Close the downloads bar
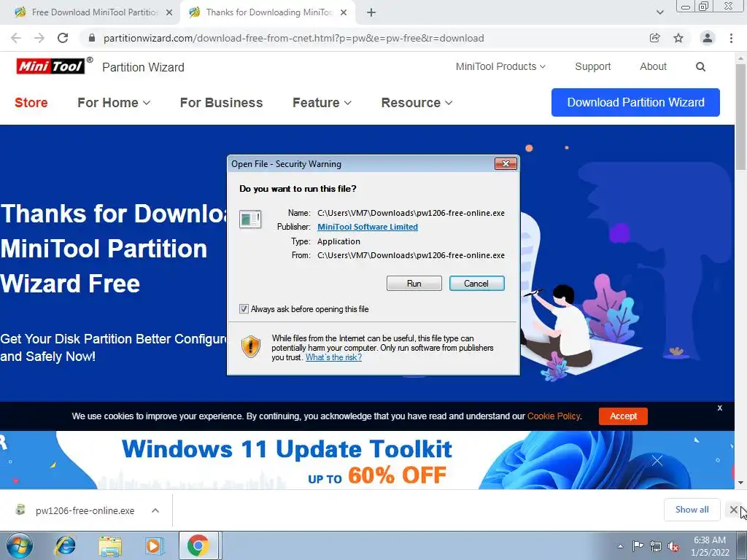 tap(734, 510)
